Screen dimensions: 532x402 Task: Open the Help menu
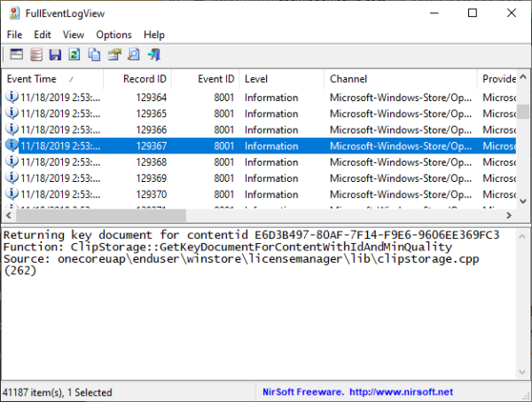point(154,35)
